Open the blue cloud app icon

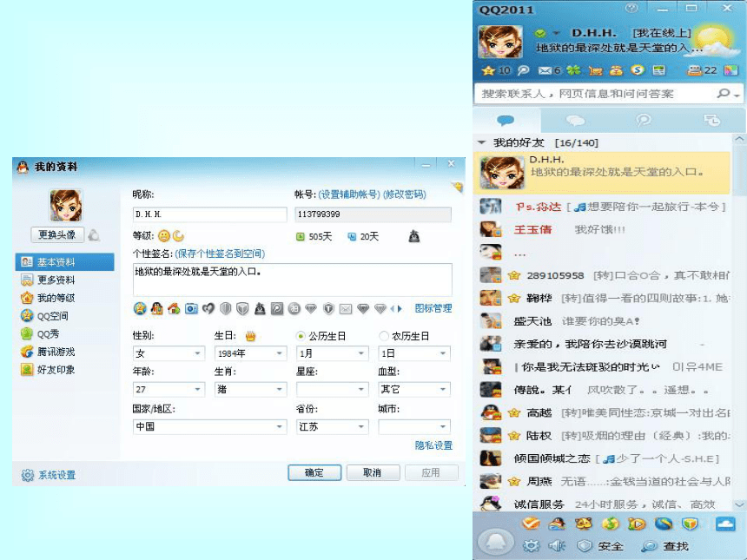tap(725, 524)
